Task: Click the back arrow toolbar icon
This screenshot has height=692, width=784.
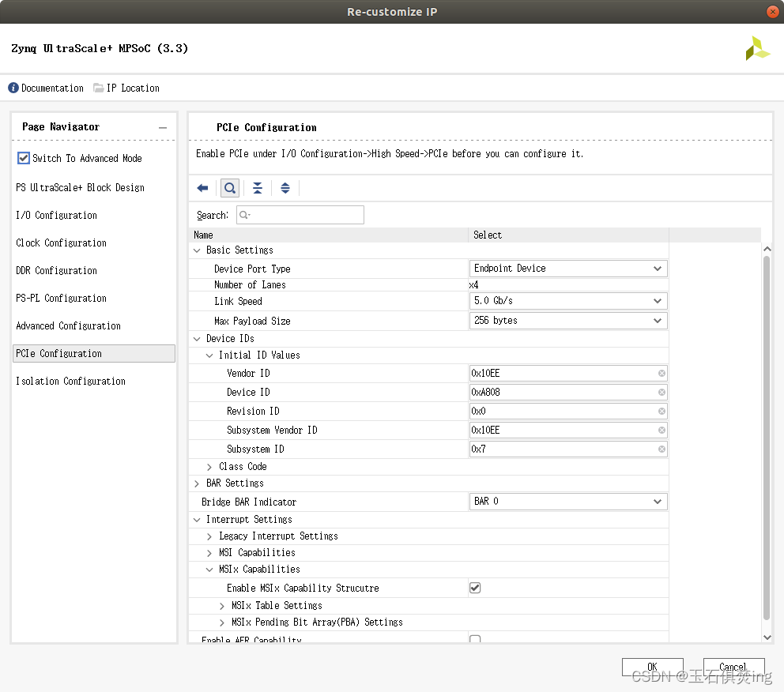Action: click(202, 188)
